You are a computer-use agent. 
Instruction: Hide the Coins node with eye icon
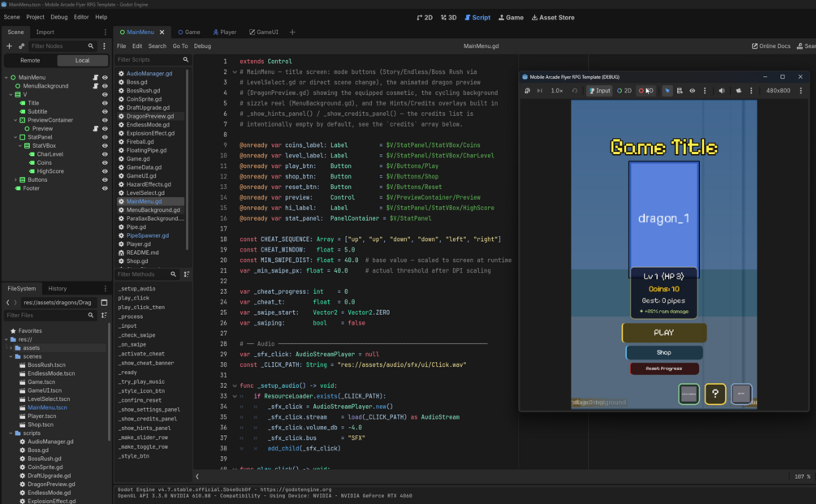point(105,163)
